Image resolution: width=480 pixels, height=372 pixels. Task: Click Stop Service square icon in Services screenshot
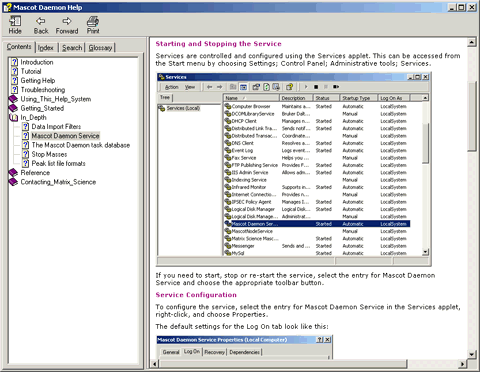pyautogui.click(x=316, y=87)
